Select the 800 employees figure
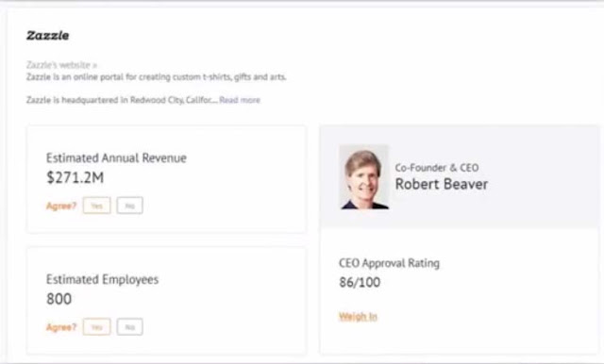 click(59, 299)
